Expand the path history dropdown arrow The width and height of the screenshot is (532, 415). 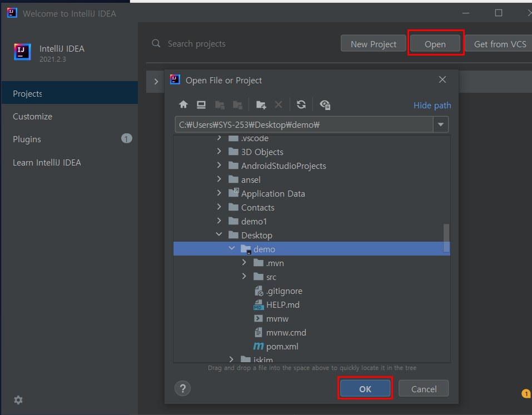click(x=440, y=124)
